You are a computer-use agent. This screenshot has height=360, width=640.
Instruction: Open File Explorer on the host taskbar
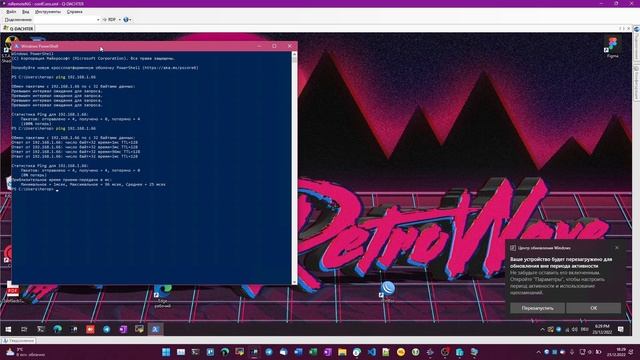click(x=342, y=352)
